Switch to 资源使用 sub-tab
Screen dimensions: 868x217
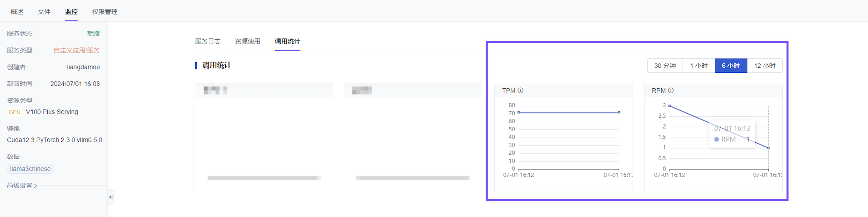click(247, 41)
